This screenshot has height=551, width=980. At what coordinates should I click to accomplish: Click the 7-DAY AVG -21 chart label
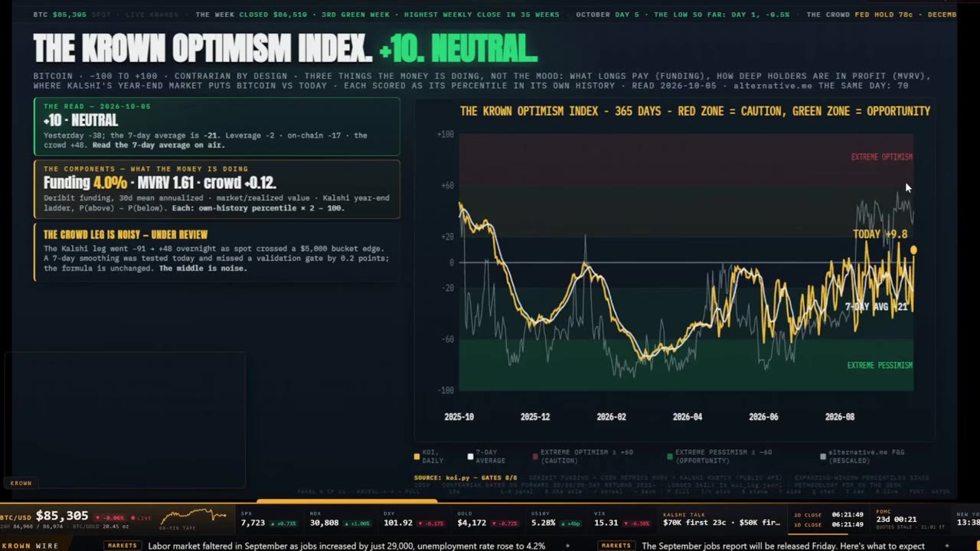[x=877, y=306]
